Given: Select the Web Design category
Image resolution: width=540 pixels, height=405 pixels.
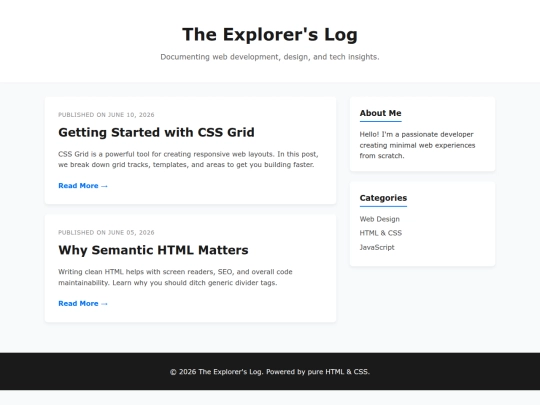Looking at the screenshot, I should [380, 219].
